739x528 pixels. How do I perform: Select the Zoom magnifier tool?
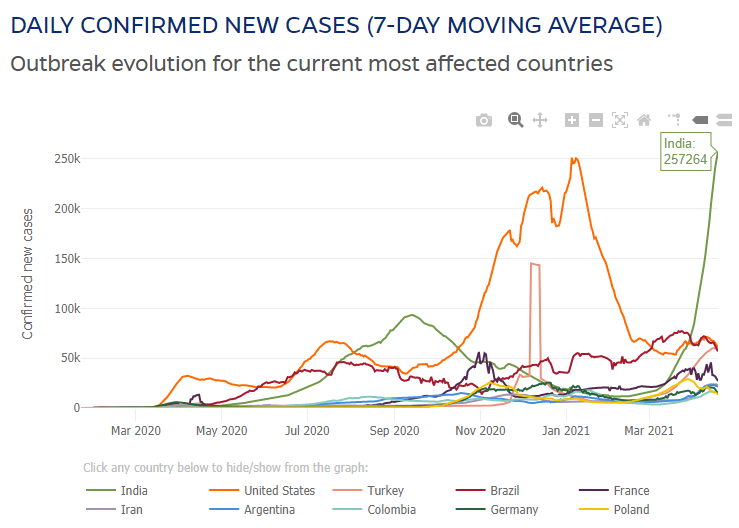pos(516,120)
